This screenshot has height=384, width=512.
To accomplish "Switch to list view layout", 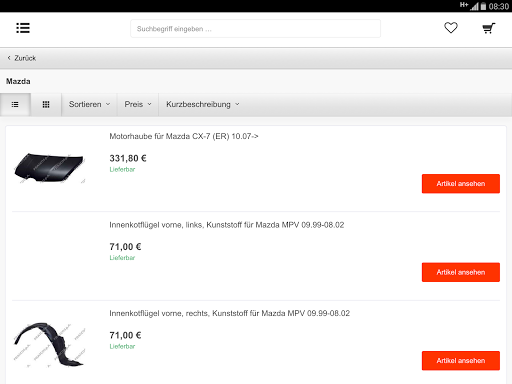I will pyautogui.click(x=15, y=105).
